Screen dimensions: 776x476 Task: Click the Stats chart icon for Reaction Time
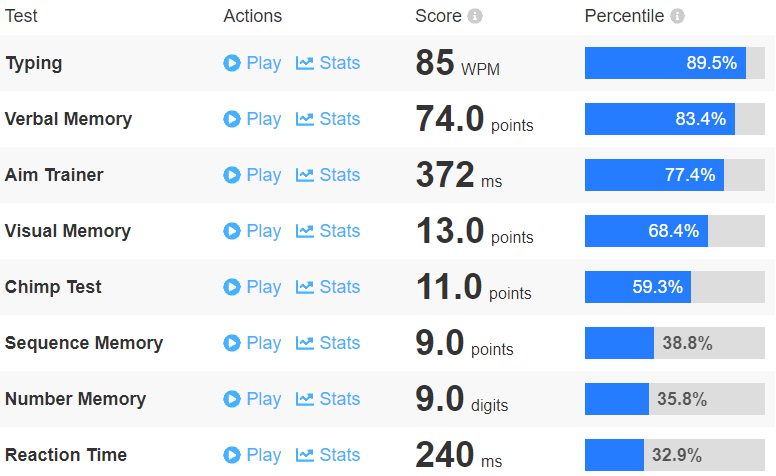pyautogui.click(x=304, y=454)
